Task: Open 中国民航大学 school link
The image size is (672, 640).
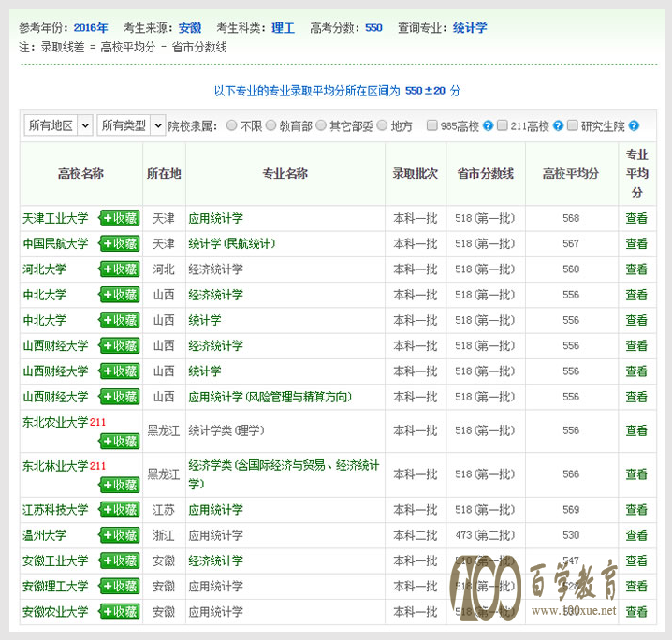Action: click(55, 243)
